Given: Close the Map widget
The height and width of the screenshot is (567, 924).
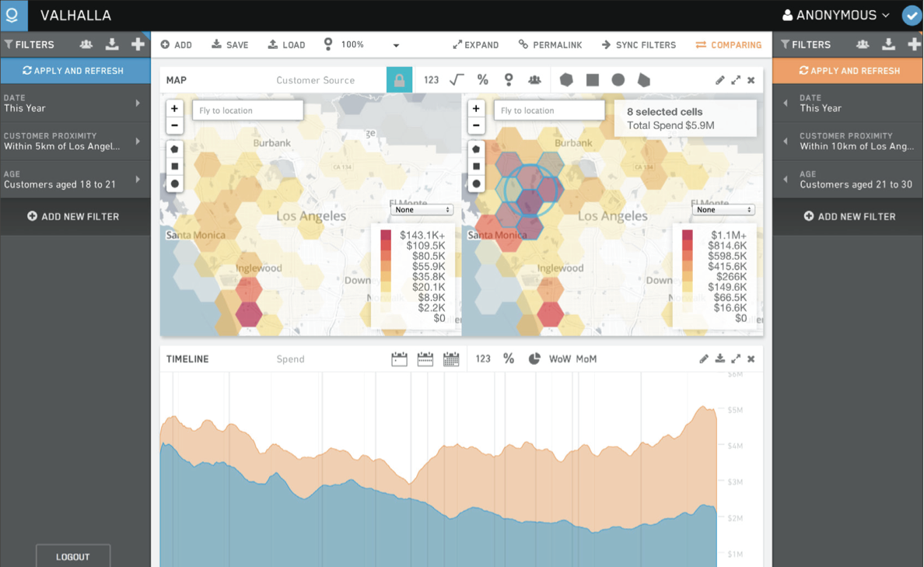Looking at the screenshot, I should click(x=751, y=80).
